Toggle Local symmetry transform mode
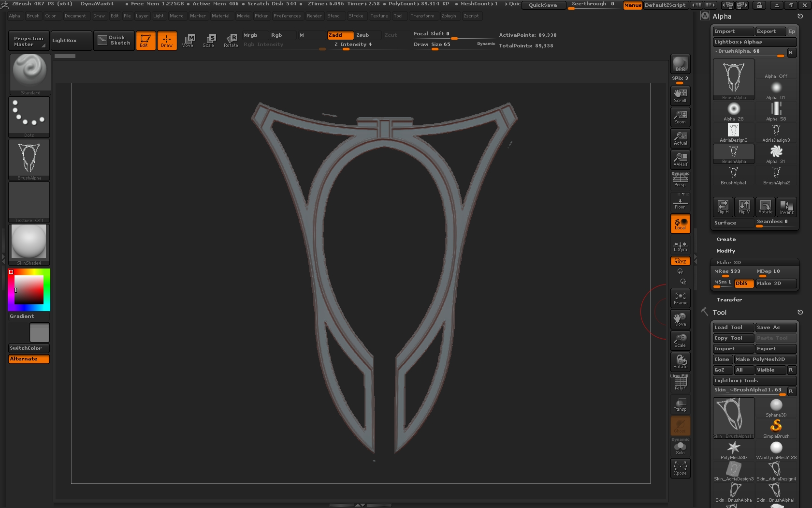This screenshot has width=812, height=508. (x=680, y=224)
